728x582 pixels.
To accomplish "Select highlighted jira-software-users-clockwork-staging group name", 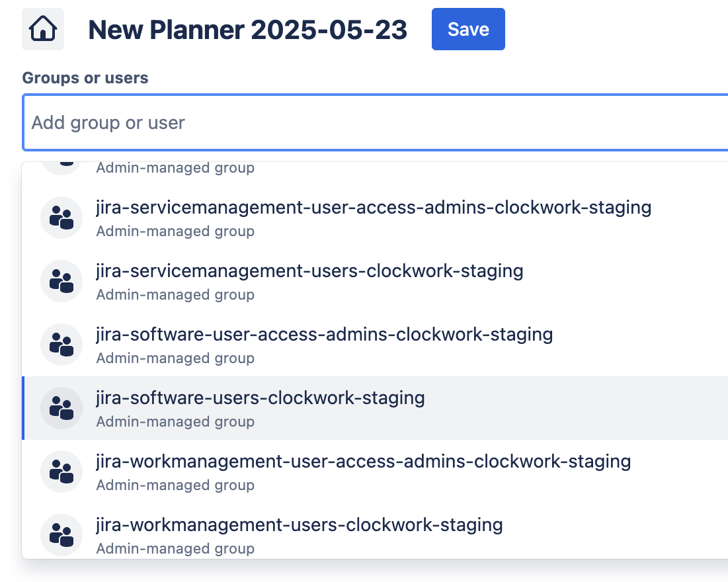I will [260, 398].
